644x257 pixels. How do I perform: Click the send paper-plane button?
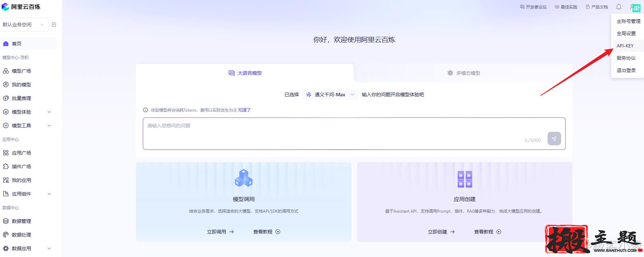click(x=554, y=139)
